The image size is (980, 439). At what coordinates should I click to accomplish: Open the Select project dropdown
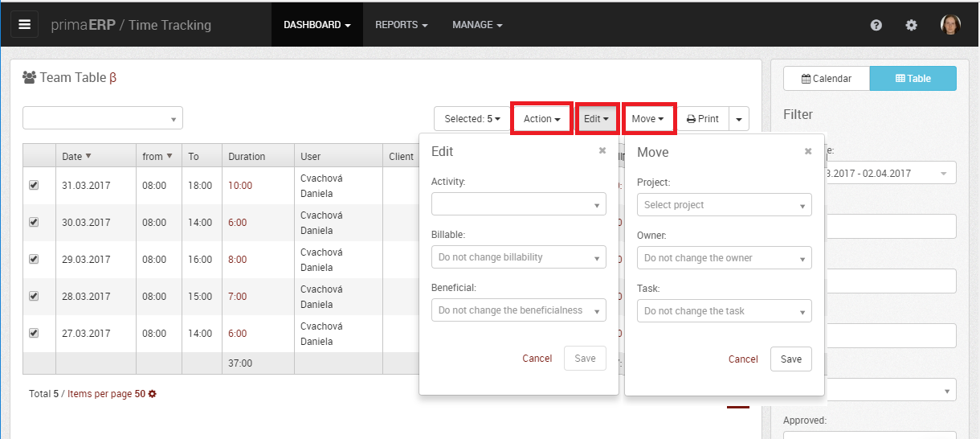click(x=725, y=205)
